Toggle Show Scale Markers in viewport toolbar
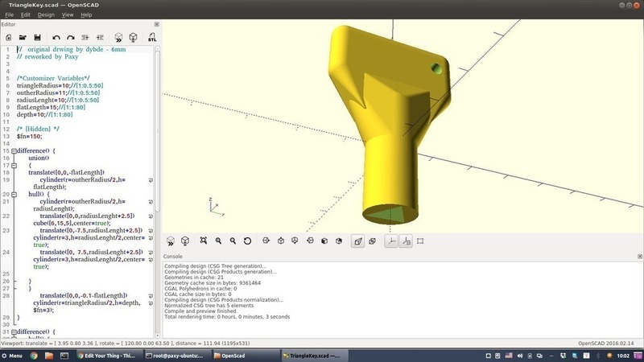The width and height of the screenshot is (644, 362). 406,241
